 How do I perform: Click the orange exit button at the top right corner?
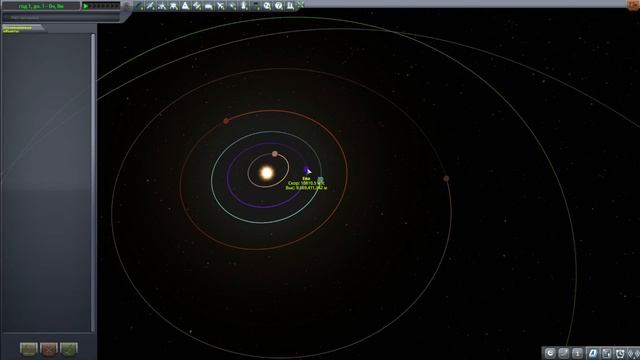click(633, 4)
